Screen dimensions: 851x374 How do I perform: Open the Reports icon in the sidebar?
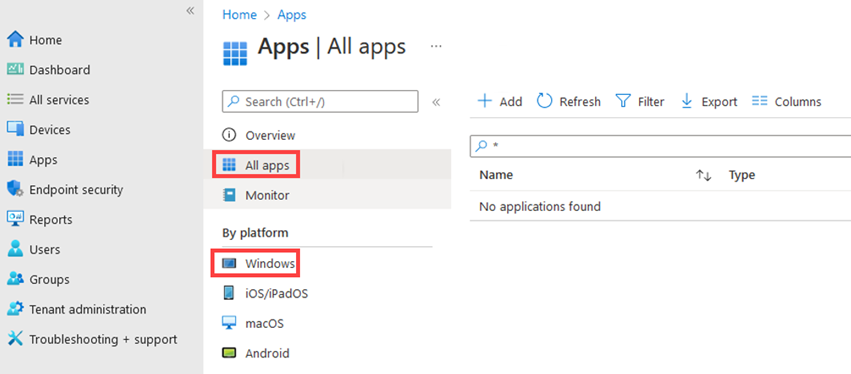tap(15, 219)
